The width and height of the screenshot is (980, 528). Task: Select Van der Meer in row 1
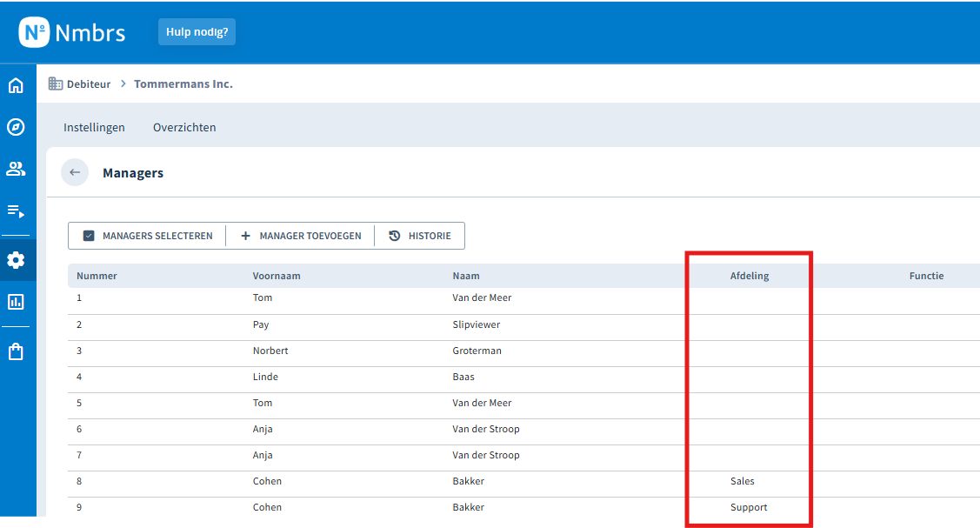pos(482,297)
